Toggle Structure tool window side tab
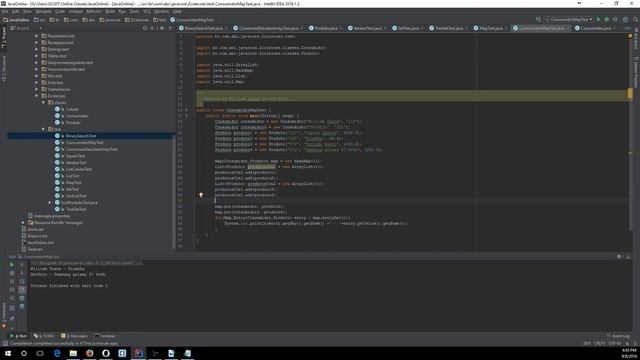Screen dimensions: 640x360 click(4, 69)
